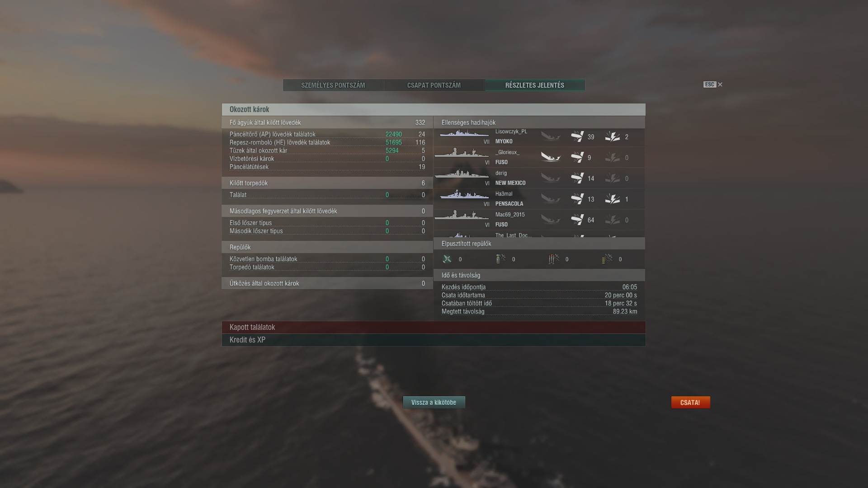Close the report with ESC X button
Image resolution: width=868 pixels, height=488 pixels.
pos(713,84)
